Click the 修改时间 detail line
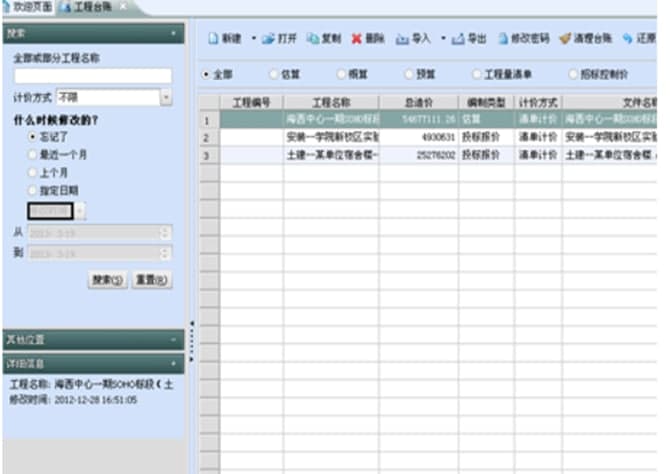 pos(73,400)
